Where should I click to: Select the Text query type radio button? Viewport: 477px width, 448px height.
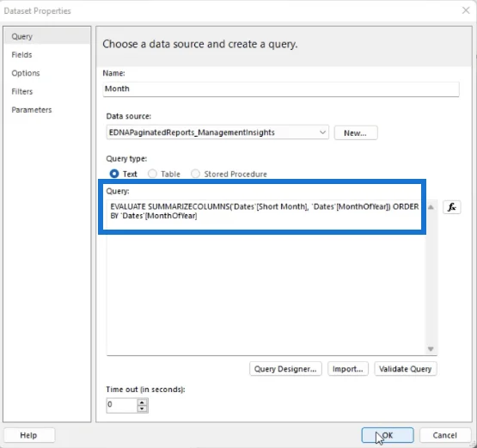coord(114,174)
